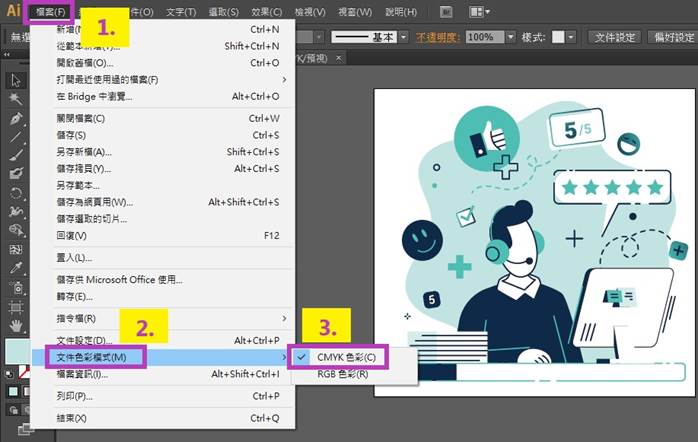The width and height of the screenshot is (698, 442).
Task: Choose 結束(X) to quit
Action: [x=162, y=418]
